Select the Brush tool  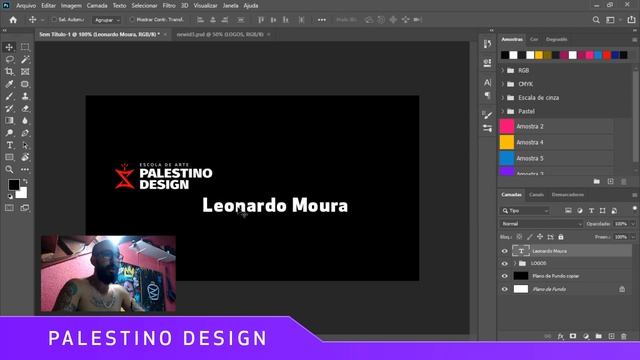[9, 96]
